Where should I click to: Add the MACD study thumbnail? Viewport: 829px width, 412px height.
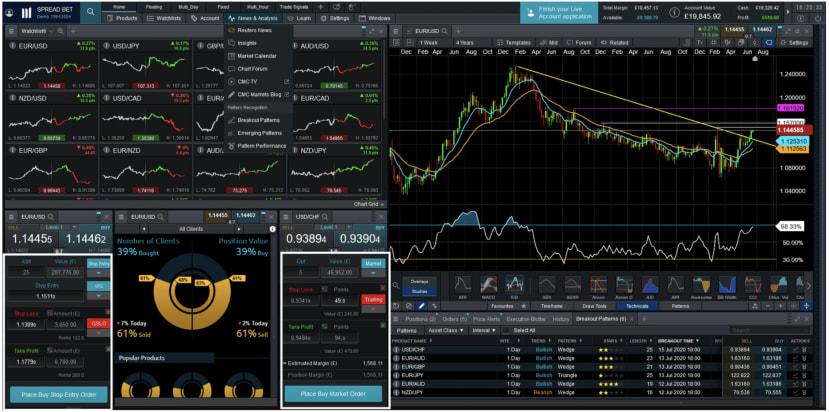(x=489, y=286)
